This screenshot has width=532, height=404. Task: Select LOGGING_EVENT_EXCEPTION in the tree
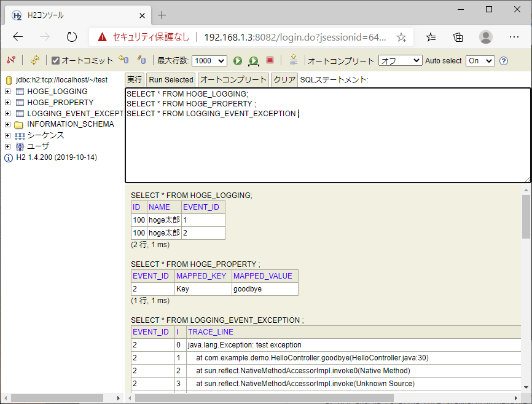tap(76, 113)
